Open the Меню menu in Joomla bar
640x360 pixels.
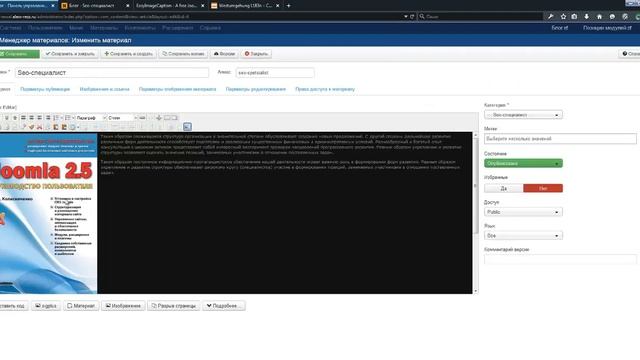click(76, 28)
